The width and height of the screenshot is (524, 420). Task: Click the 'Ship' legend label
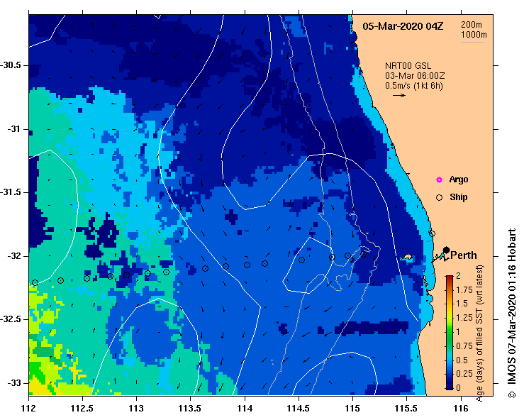pyautogui.click(x=459, y=197)
